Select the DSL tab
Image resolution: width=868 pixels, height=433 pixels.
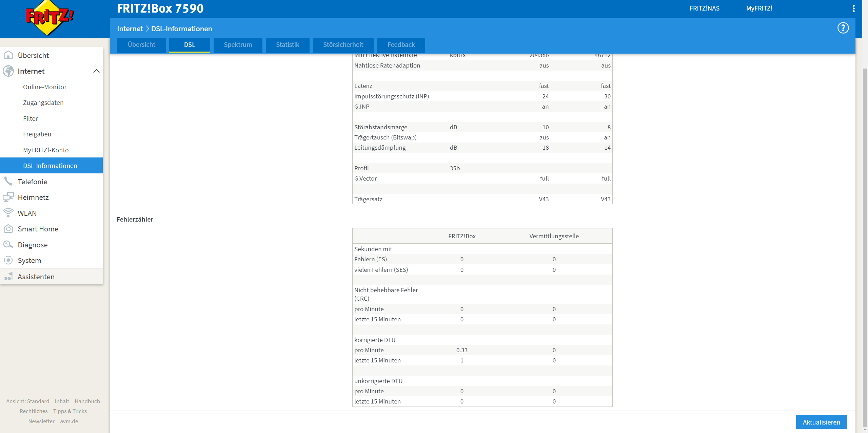[x=190, y=45]
